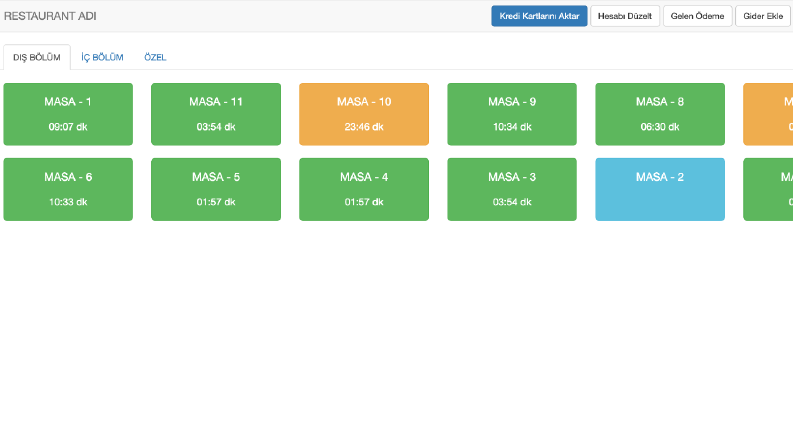793x446 pixels.
Task: Click the Kredi Kartlarını Aktar button
Action: click(x=539, y=16)
